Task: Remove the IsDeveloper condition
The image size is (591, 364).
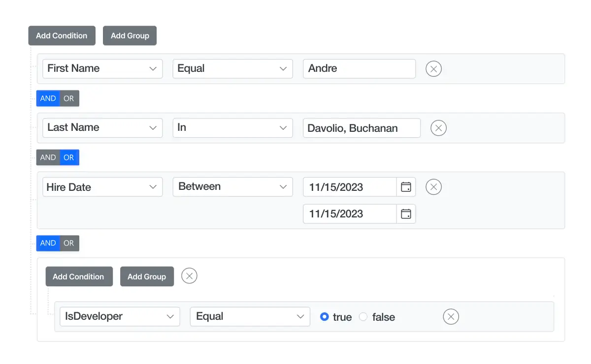Action: coord(451,317)
